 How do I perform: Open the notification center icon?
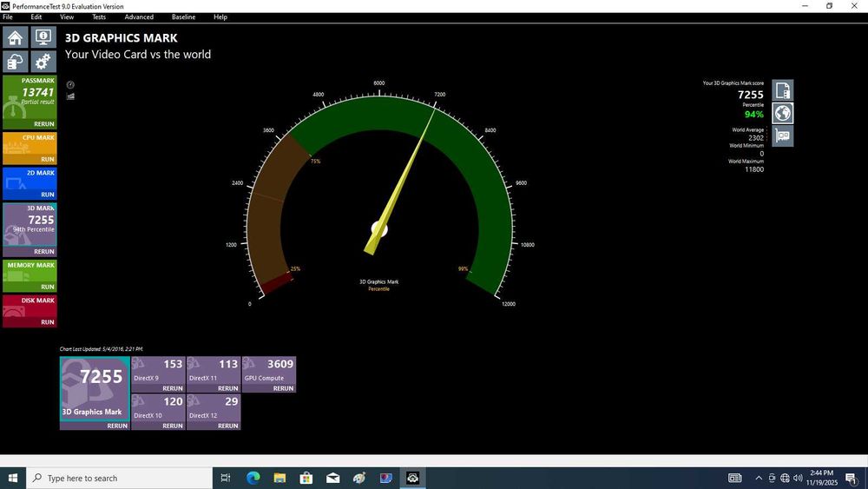click(852, 478)
